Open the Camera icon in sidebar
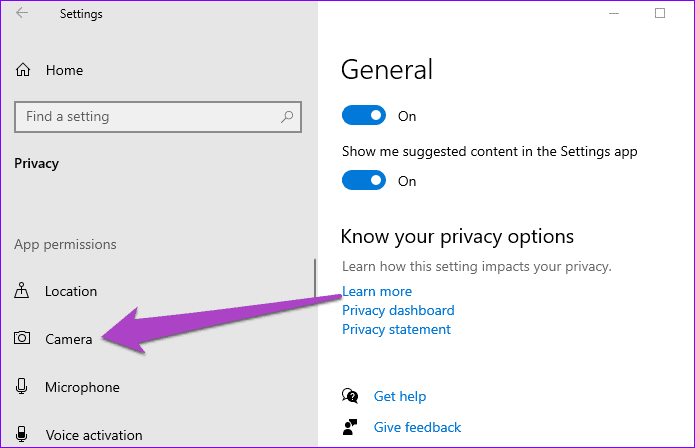The image size is (695, 448). (22, 339)
